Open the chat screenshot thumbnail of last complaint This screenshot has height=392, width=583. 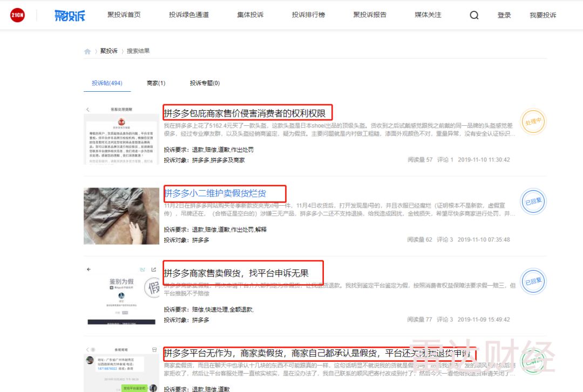pos(121,369)
